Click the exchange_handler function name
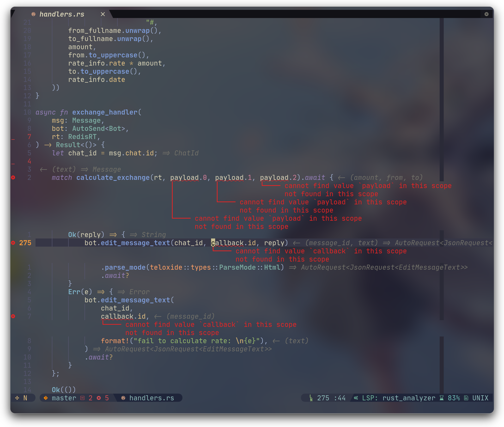Viewport: 504px width, 427px height. (x=104, y=112)
